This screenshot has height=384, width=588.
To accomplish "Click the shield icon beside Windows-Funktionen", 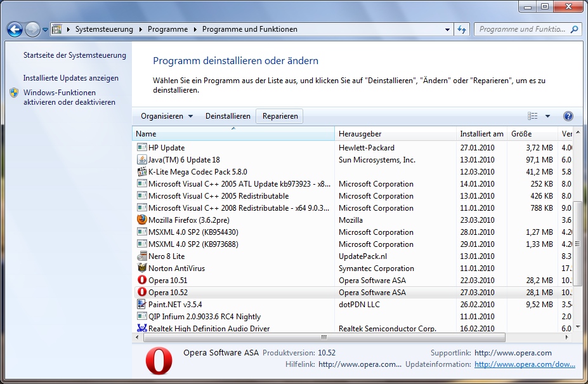I will (x=14, y=93).
